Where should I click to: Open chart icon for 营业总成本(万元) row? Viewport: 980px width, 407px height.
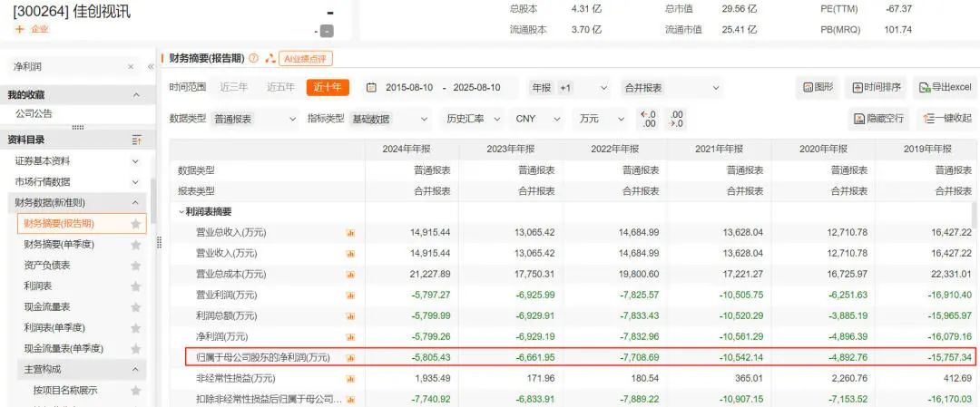[350, 274]
